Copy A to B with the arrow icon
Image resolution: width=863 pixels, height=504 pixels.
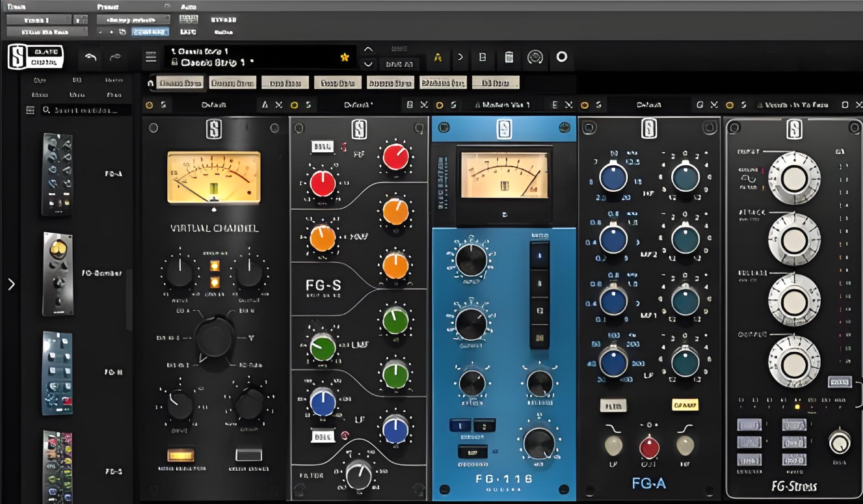460,57
